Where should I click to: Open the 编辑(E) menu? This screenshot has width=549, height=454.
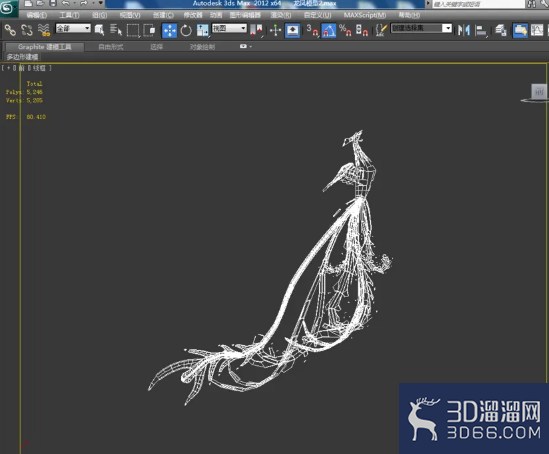(x=37, y=15)
